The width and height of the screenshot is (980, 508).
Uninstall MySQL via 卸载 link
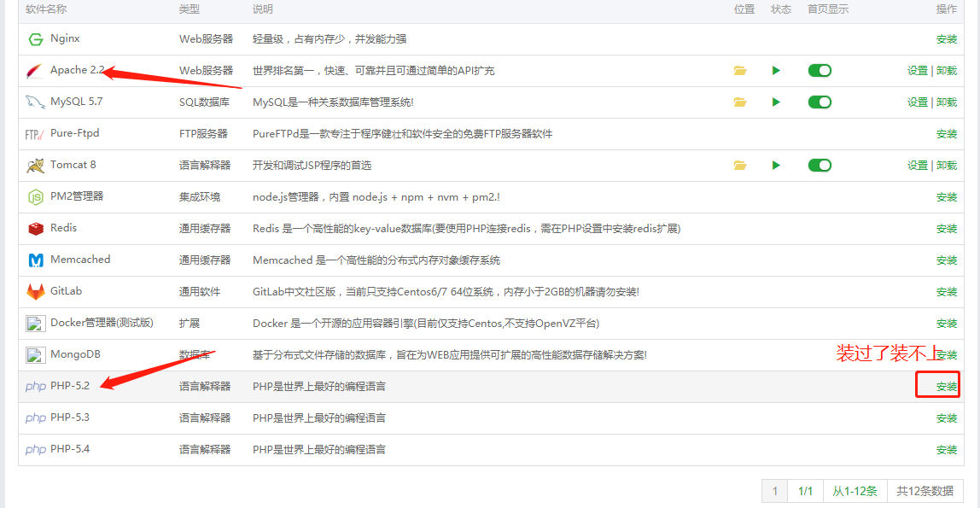947,102
